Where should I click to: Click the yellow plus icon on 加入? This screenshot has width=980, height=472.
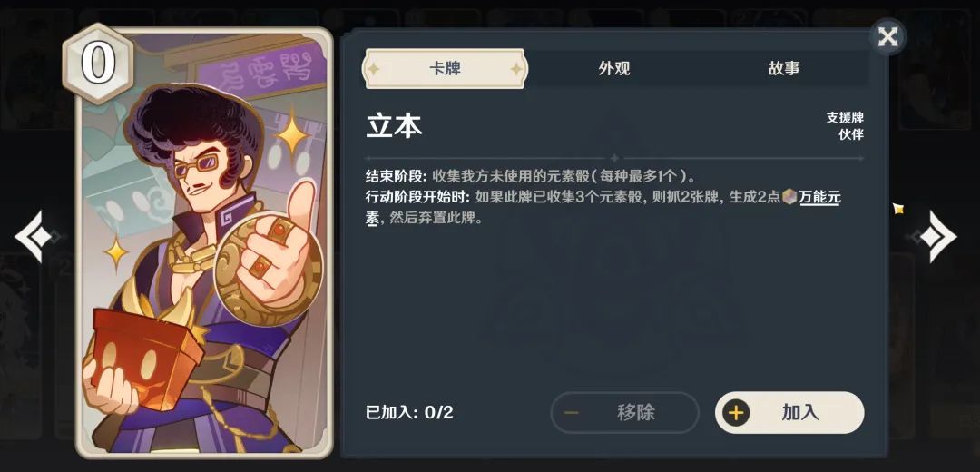pyautogui.click(x=736, y=413)
